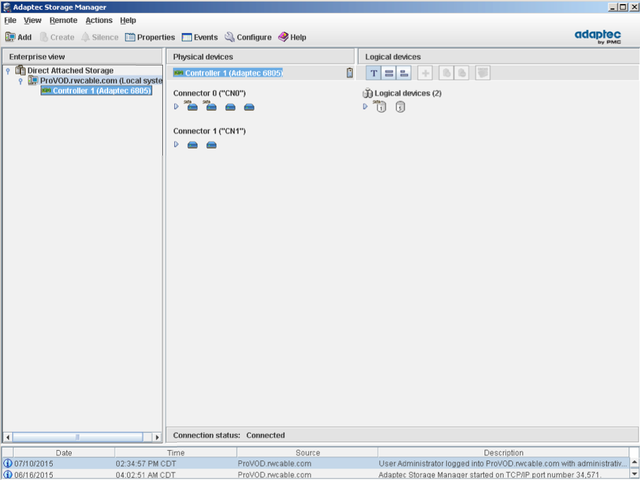Open the Remote menu
The image size is (640, 480).
pos(63,20)
